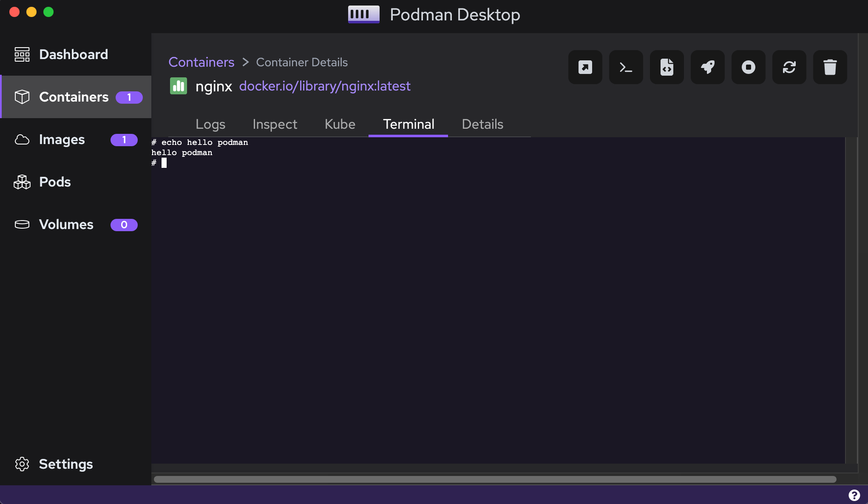Image resolution: width=868 pixels, height=504 pixels.
Task: Switch to the Logs tab
Action: tap(210, 124)
